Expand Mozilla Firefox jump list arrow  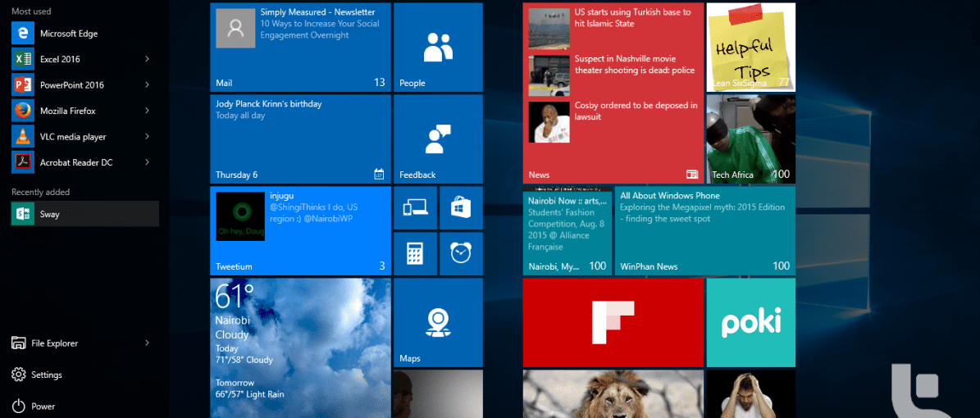click(x=147, y=111)
